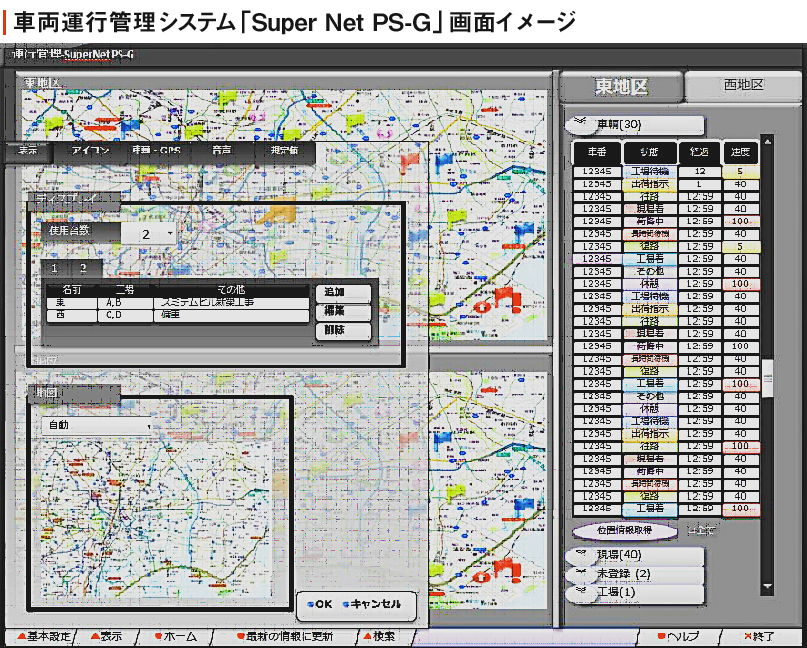The image size is (807, 648).
Task: Click the 速度 column header
Action: coord(741,152)
